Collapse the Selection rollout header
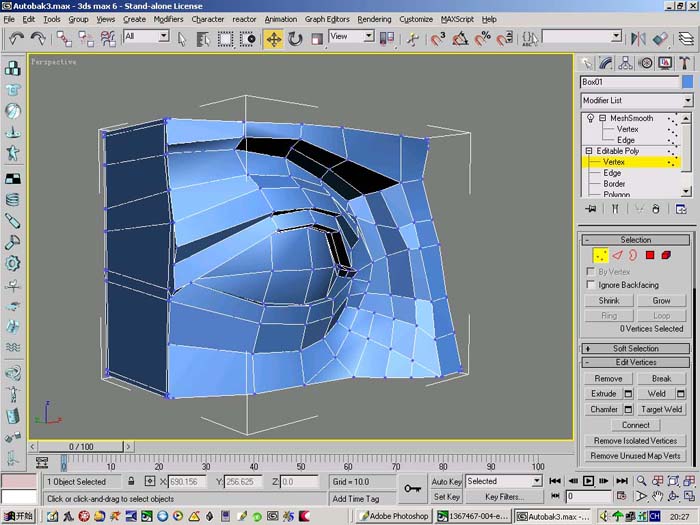Viewport: 700px width, 525px height. click(x=636, y=240)
